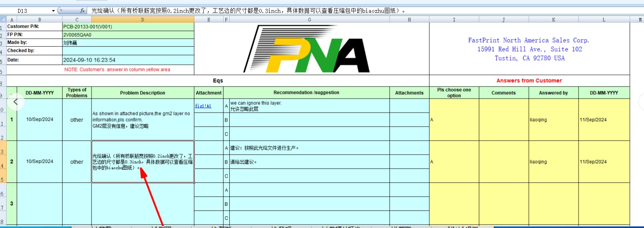Click row number 3 cell
The width and height of the screenshot is (644, 228).
[12, 203]
